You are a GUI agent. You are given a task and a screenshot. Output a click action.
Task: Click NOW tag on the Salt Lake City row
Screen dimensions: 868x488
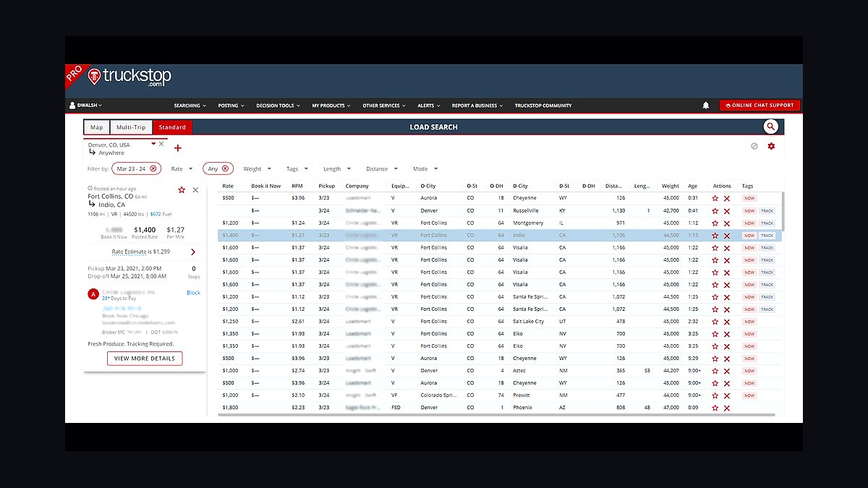click(749, 321)
